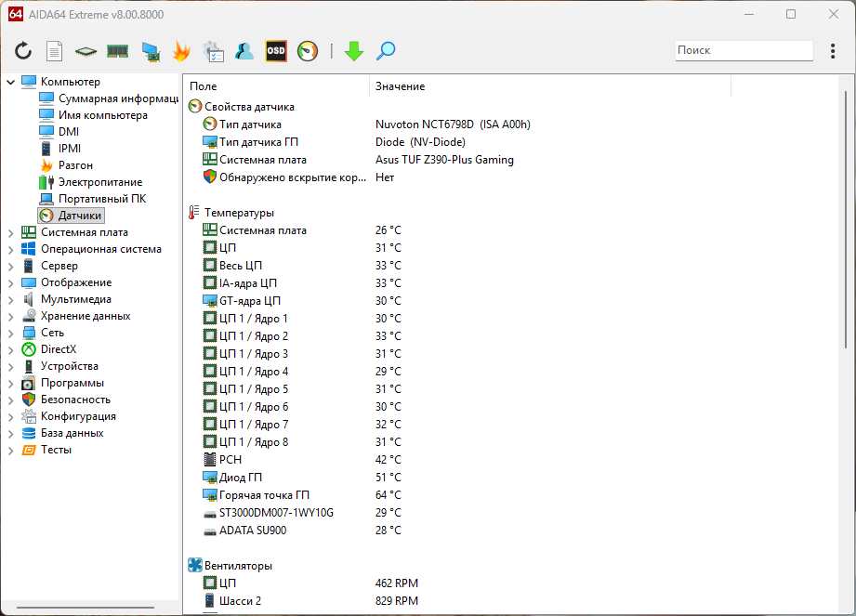The width and height of the screenshot is (856, 616).
Task: Click the Вентиляторы section header
Action: [x=230, y=566]
